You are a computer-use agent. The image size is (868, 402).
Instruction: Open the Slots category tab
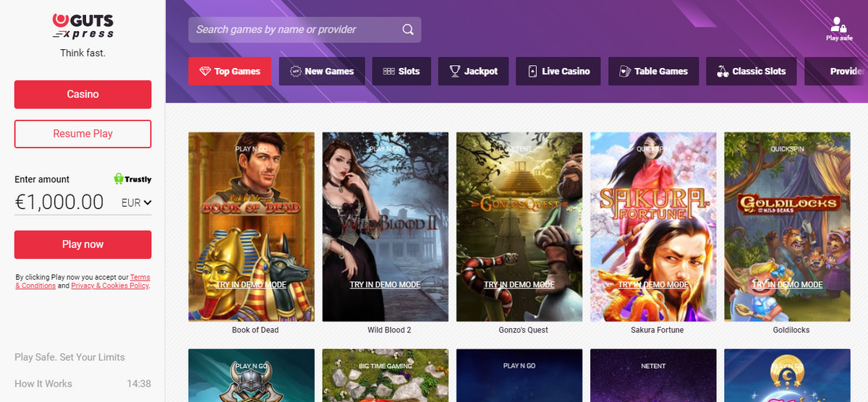pos(401,72)
